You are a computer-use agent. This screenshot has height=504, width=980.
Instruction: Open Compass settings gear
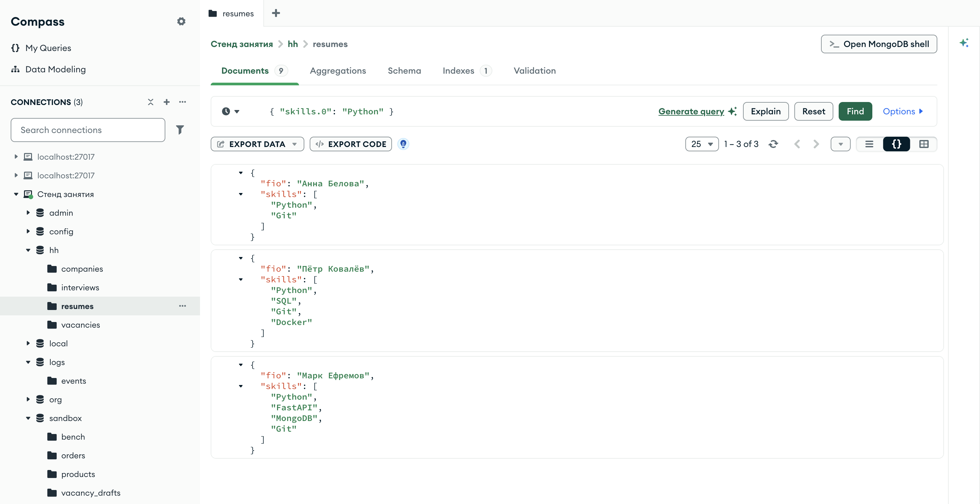(x=181, y=21)
